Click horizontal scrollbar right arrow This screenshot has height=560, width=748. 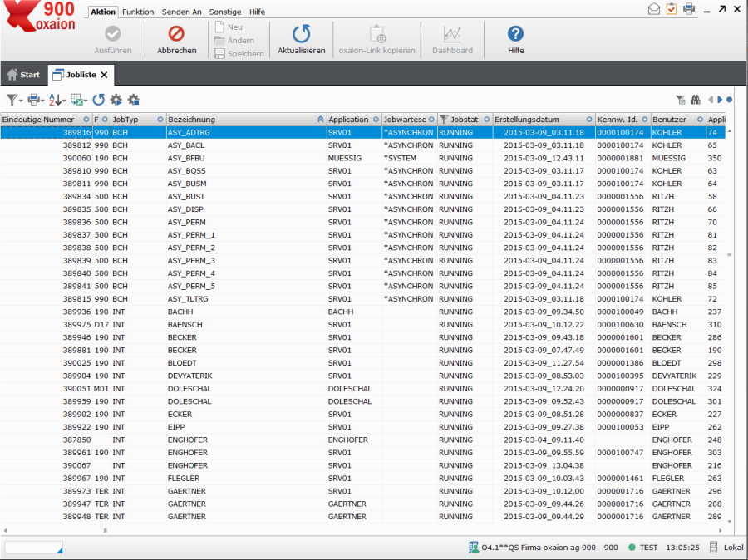click(721, 530)
